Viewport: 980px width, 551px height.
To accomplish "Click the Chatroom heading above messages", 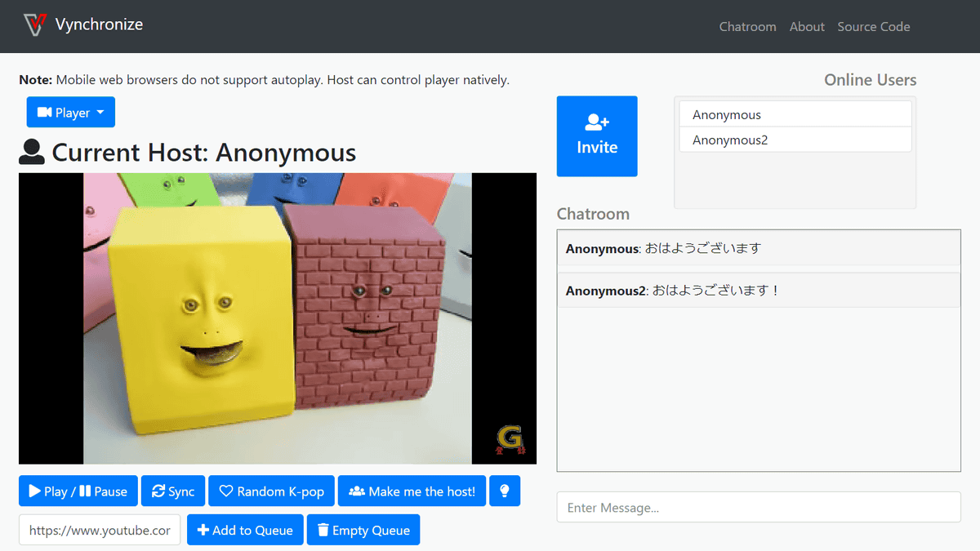I will (x=593, y=214).
